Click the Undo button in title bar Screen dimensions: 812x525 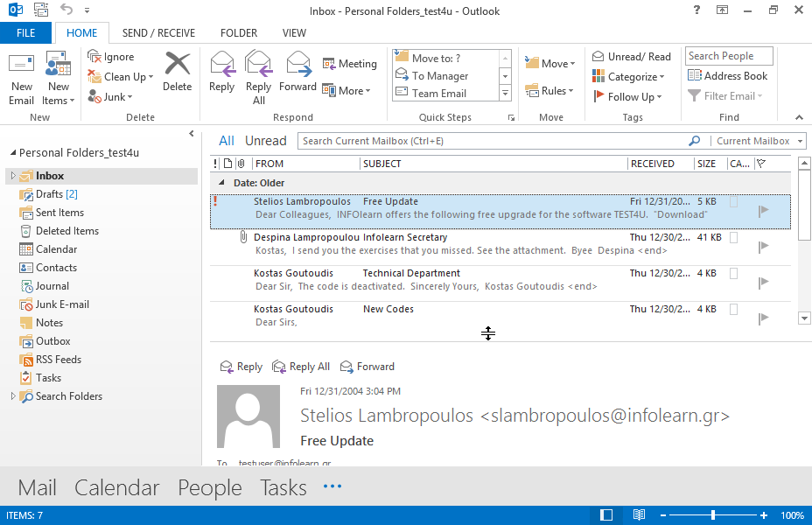point(66,10)
